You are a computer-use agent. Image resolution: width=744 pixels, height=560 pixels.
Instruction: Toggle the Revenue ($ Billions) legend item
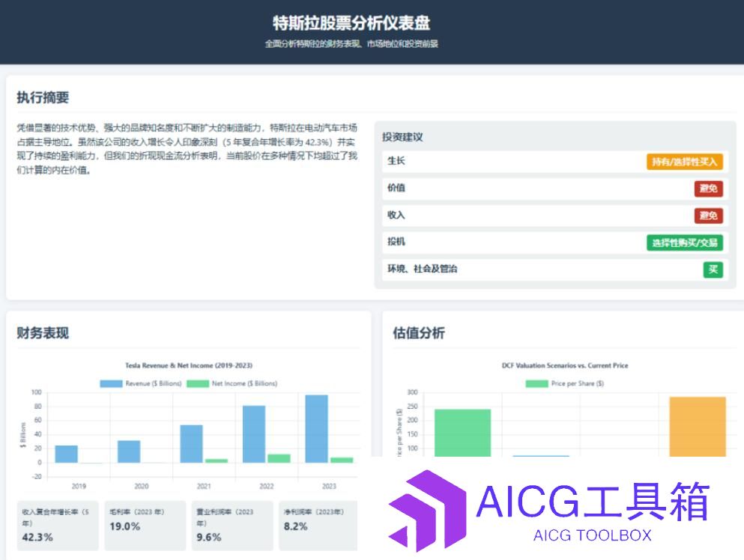click(x=141, y=383)
